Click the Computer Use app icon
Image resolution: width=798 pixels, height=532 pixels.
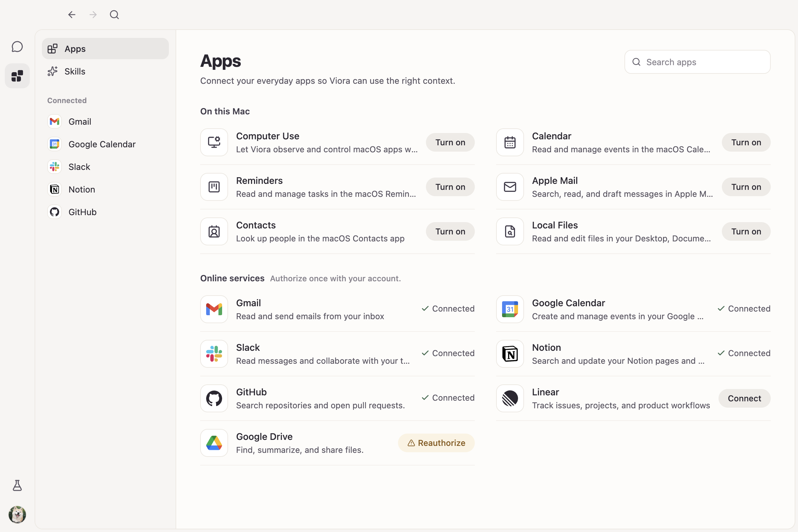click(x=214, y=142)
